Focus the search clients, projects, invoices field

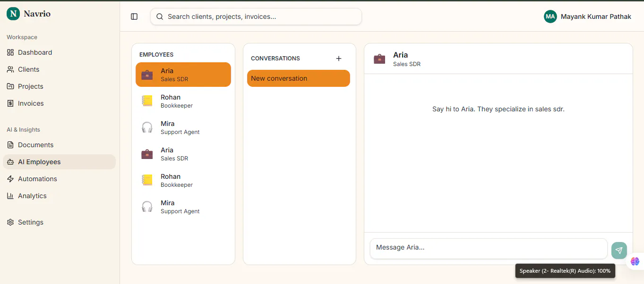click(x=256, y=17)
